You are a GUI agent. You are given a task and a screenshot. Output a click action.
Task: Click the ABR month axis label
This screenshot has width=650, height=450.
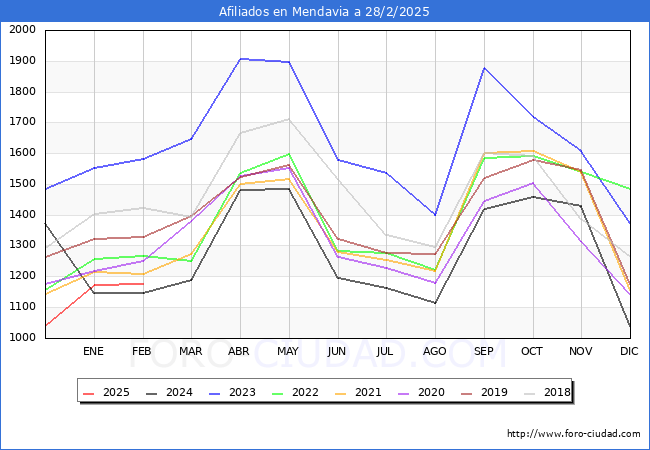point(239,351)
